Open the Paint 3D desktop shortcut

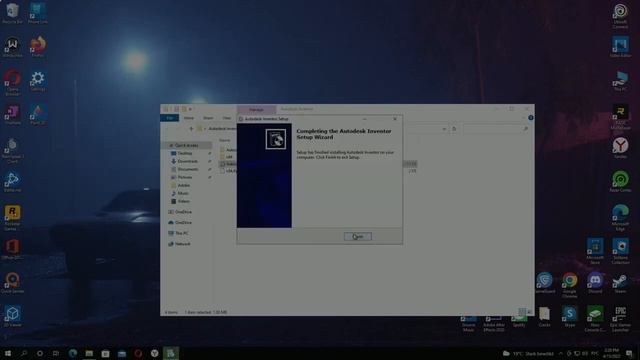[x=38, y=114]
